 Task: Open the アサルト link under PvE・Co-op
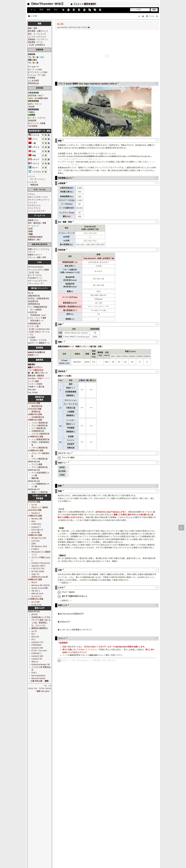coord(31,194)
